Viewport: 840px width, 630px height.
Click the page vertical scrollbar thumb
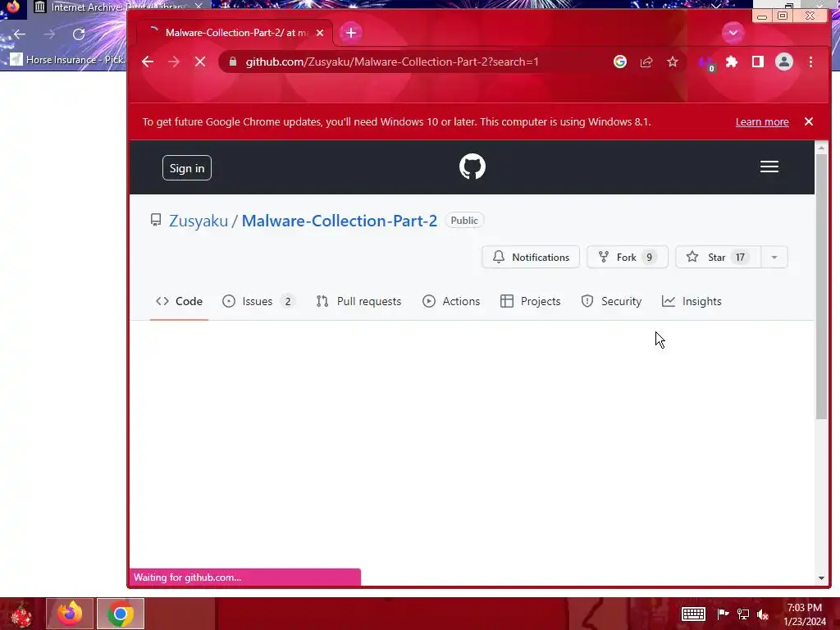(x=821, y=286)
